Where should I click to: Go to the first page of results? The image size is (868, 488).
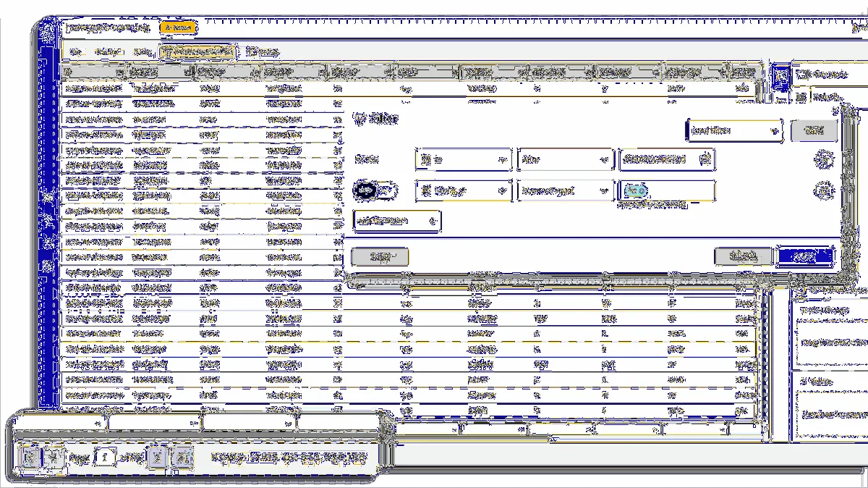coord(30,457)
